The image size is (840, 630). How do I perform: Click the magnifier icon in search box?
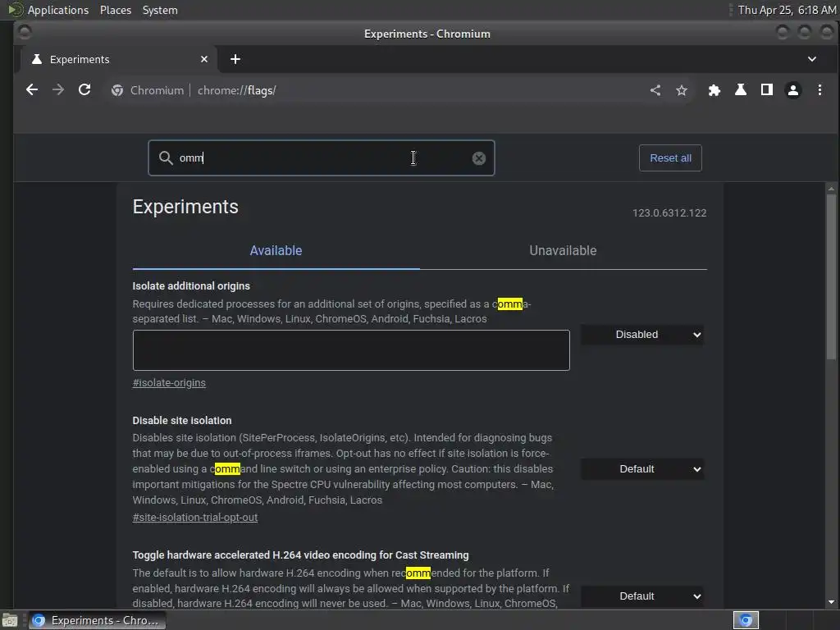tap(166, 158)
